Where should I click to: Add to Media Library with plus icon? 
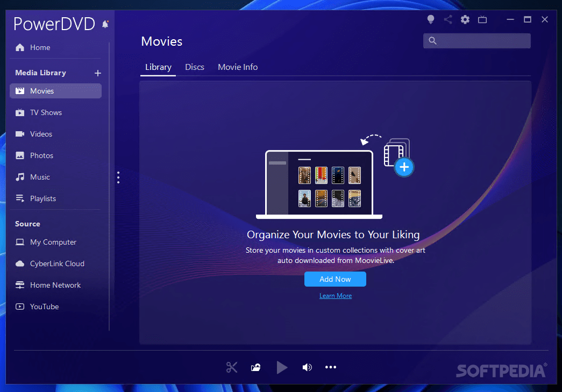pyautogui.click(x=97, y=73)
